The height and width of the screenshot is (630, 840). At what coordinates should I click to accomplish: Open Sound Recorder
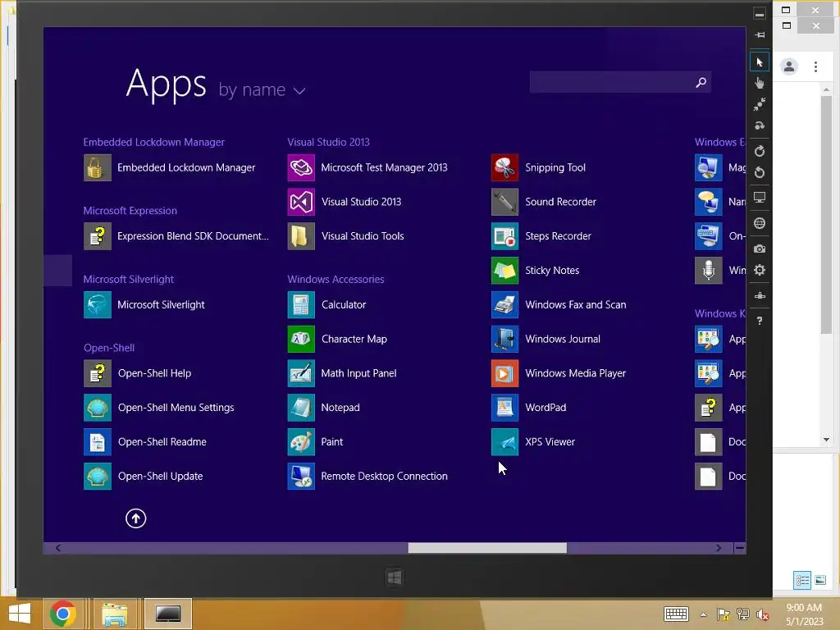pos(544,202)
